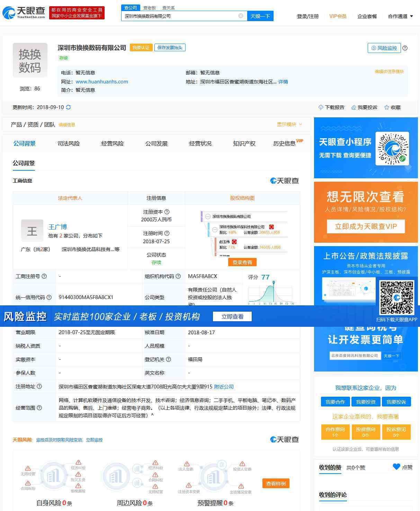
Task: Open the 合作通道 dropdown
Action: (x=401, y=16)
